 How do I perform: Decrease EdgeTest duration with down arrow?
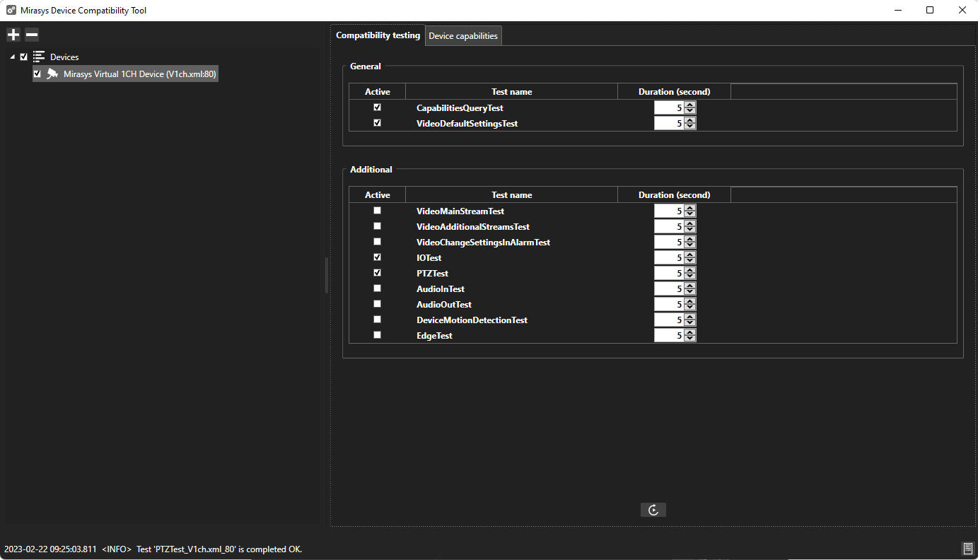coord(690,339)
